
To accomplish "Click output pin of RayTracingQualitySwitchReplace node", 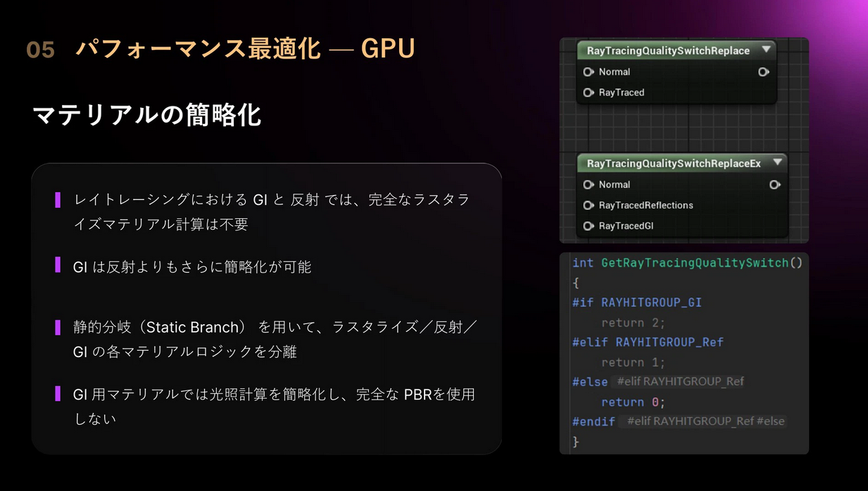I will pos(763,72).
